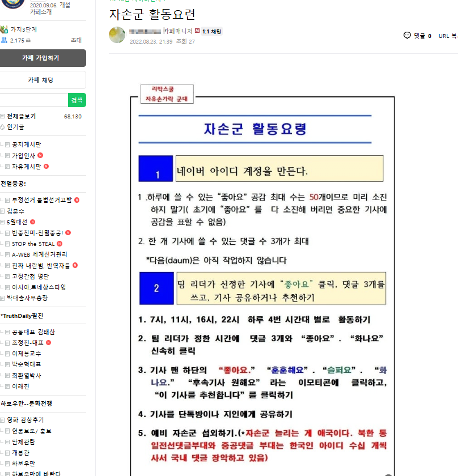Click the embedded 자손군 활동요령 document image
458x476 pixels.
click(x=262, y=279)
